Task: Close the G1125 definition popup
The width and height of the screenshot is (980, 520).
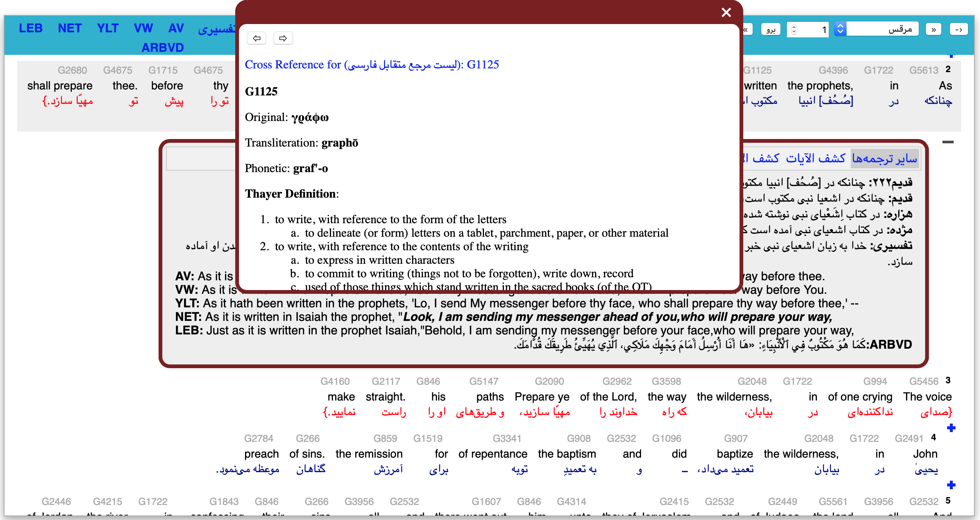Action: (x=726, y=12)
